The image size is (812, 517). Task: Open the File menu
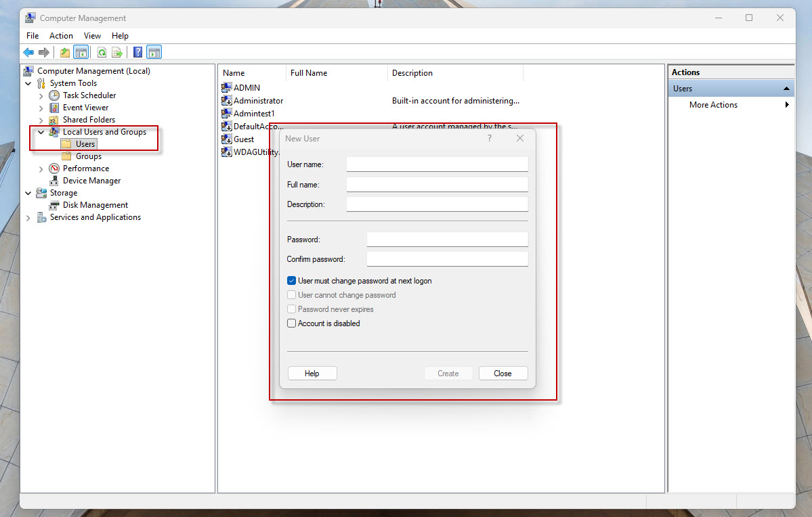33,36
